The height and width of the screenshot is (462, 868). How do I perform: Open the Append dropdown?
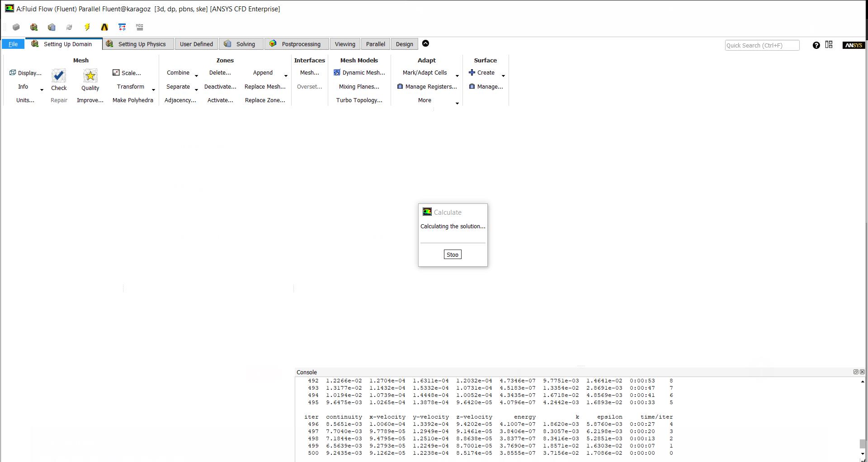[x=286, y=76]
